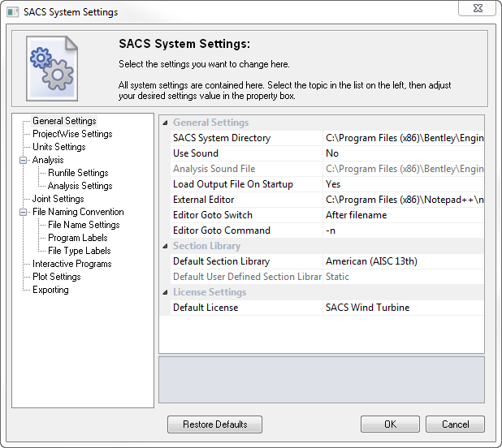Click the Default License value SACS Wind Turbine

pyautogui.click(x=403, y=308)
